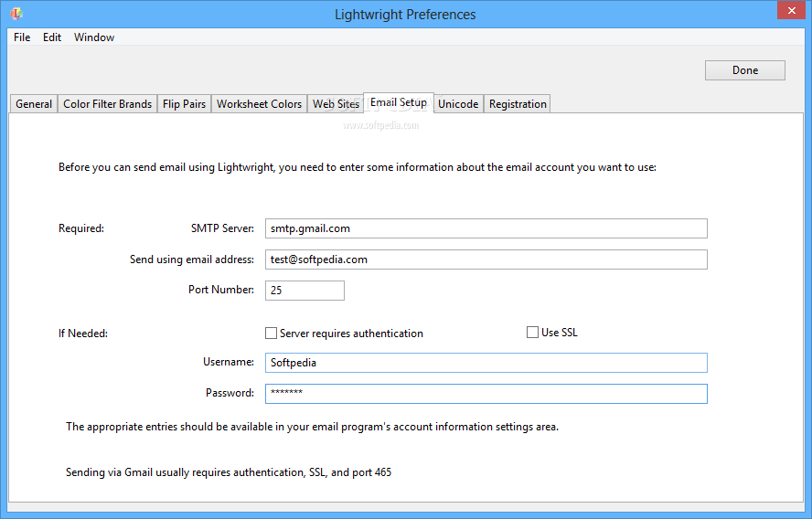Open the Window menu
Viewport: 812px width, 519px height.
pos(94,37)
